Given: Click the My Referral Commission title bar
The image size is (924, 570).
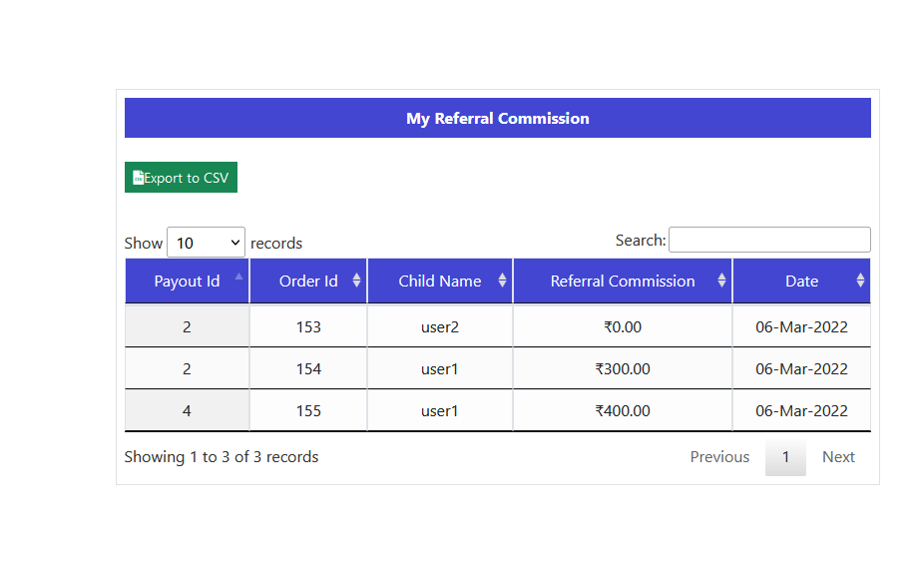Looking at the screenshot, I should (x=497, y=118).
